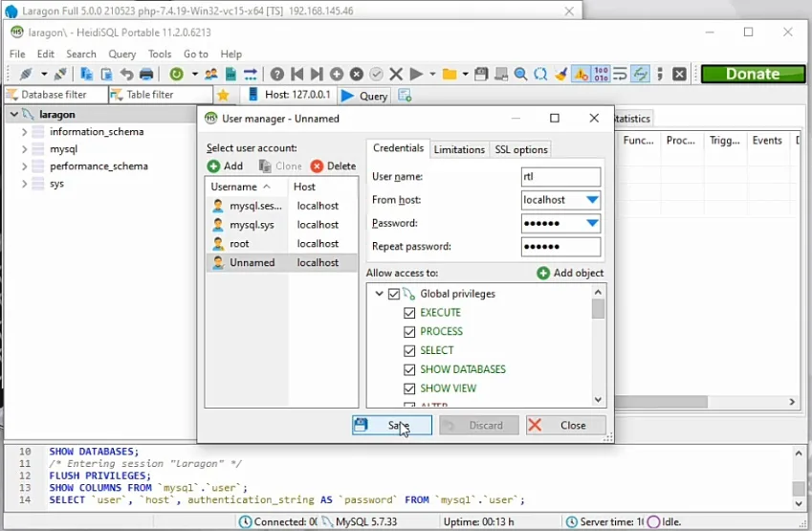This screenshot has height=531, width=812.
Task: Toggle the binary 100/010 display icon
Action: [601, 74]
